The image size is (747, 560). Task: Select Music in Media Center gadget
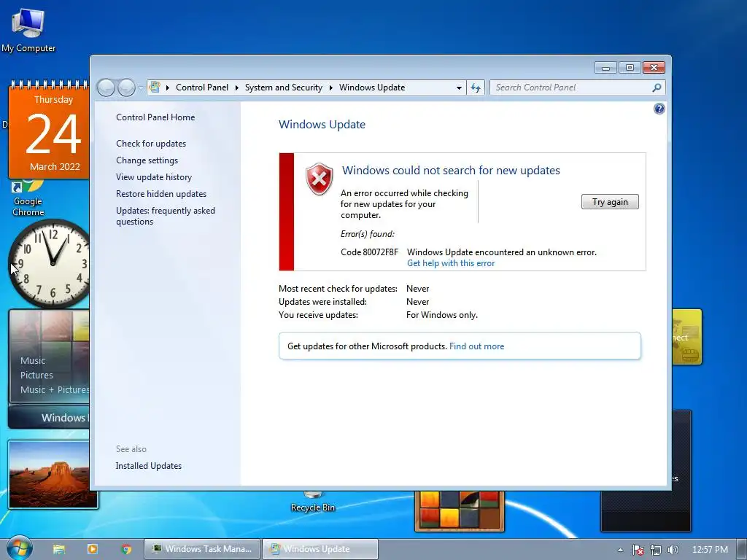(33, 360)
